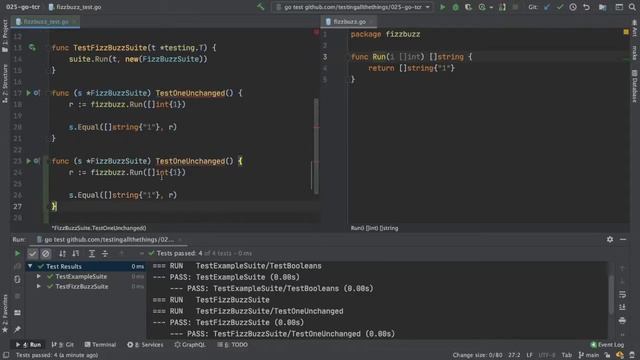This screenshot has height=360, width=640.
Task: Click the 27:2 cursor position indicator
Action: (514, 355)
